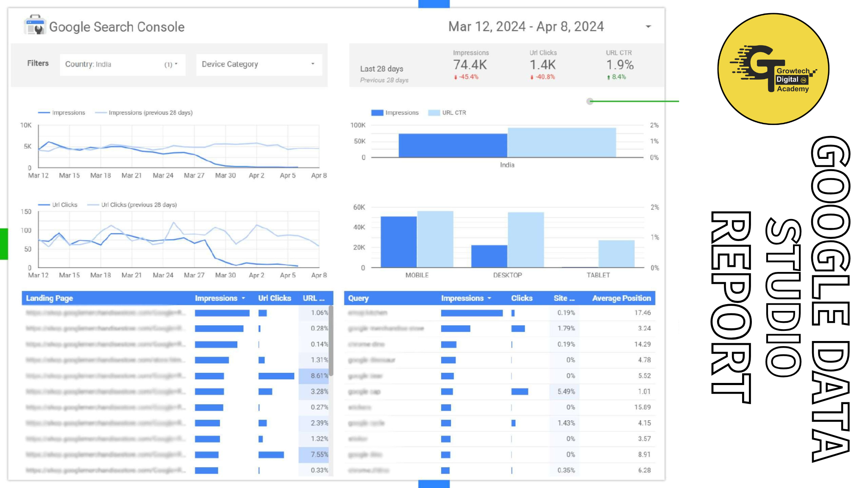Toggle the Impressions (previous 28 days) legend line
This screenshot has width=868, height=488.
click(x=101, y=113)
